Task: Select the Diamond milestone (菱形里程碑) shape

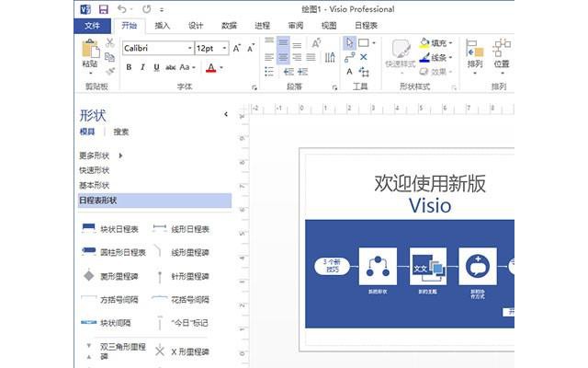Action: pos(110,276)
